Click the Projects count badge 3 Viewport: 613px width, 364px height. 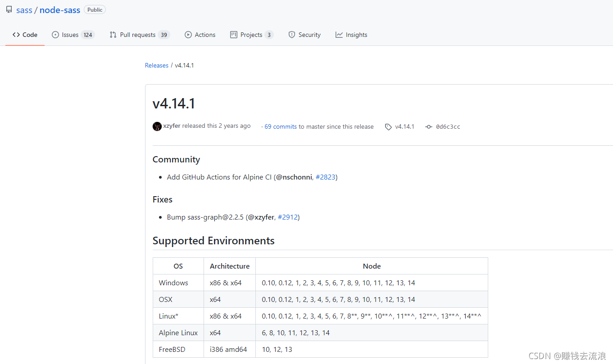pos(269,35)
